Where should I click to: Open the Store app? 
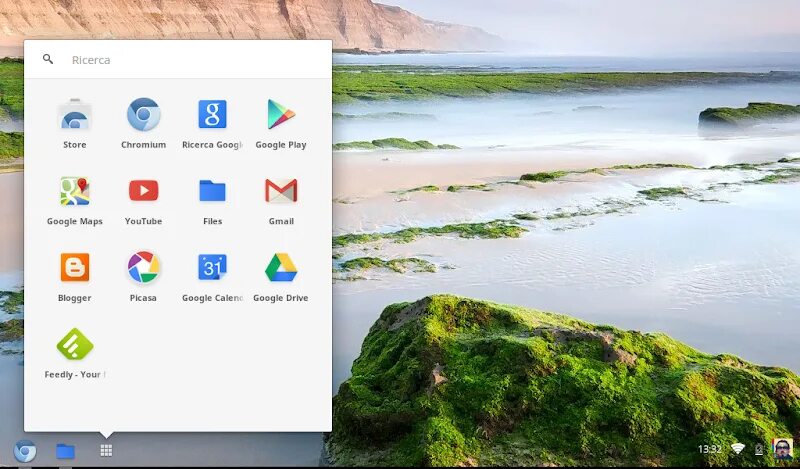(74, 115)
